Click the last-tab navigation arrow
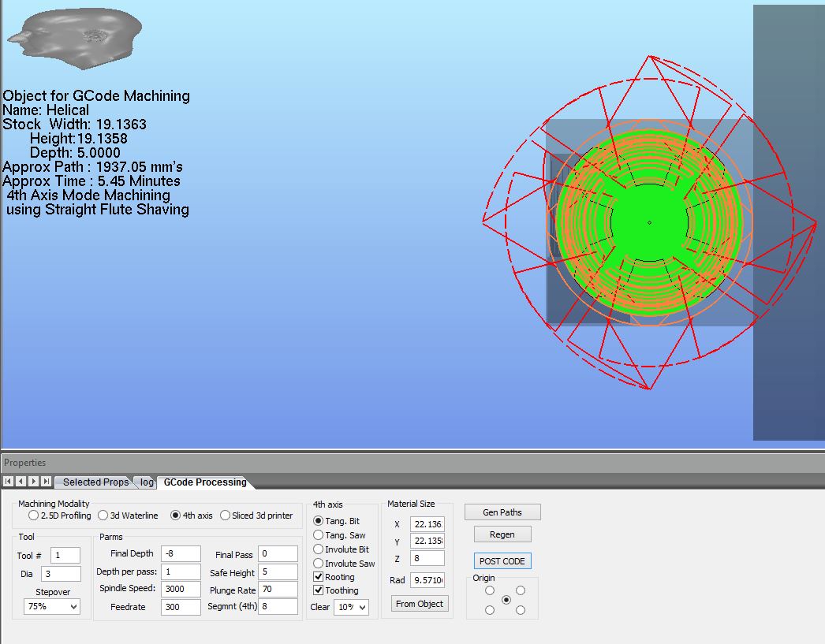Image resolution: width=825 pixels, height=644 pixels. point(46,482)
